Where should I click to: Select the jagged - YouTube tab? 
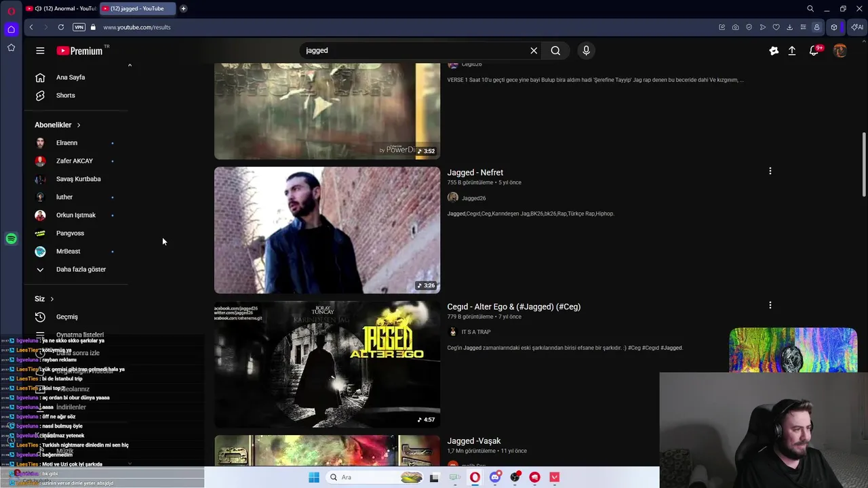coord(138,9)
